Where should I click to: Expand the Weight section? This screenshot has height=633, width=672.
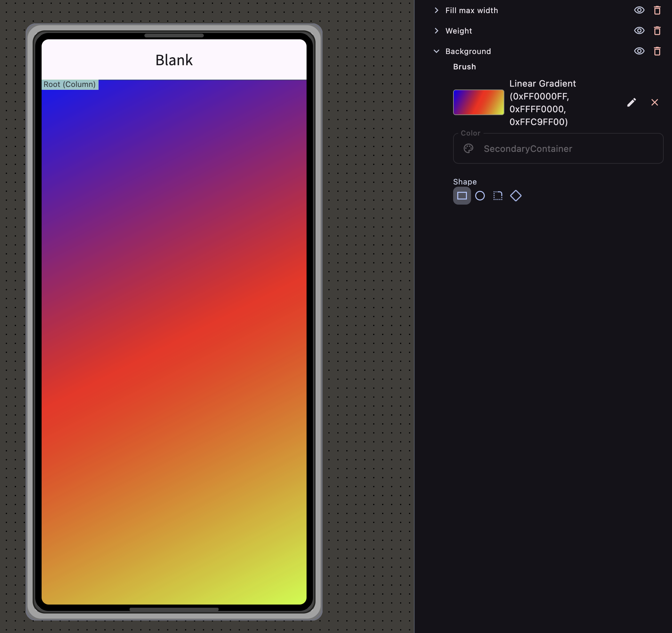pos(436,31)
